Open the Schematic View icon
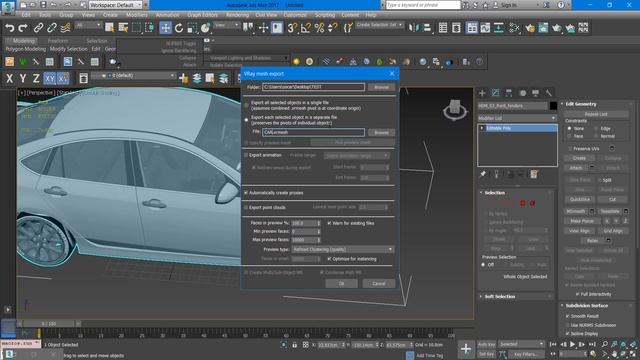 [x=499, y=28]
